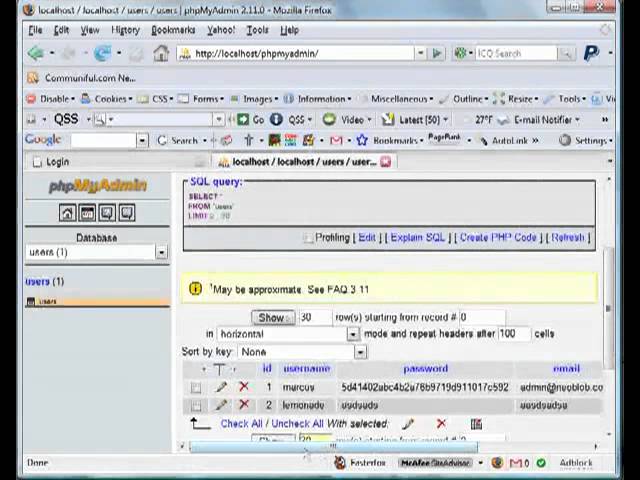
Task: Select the users table in sidebar
Action: tap(48, 302)
